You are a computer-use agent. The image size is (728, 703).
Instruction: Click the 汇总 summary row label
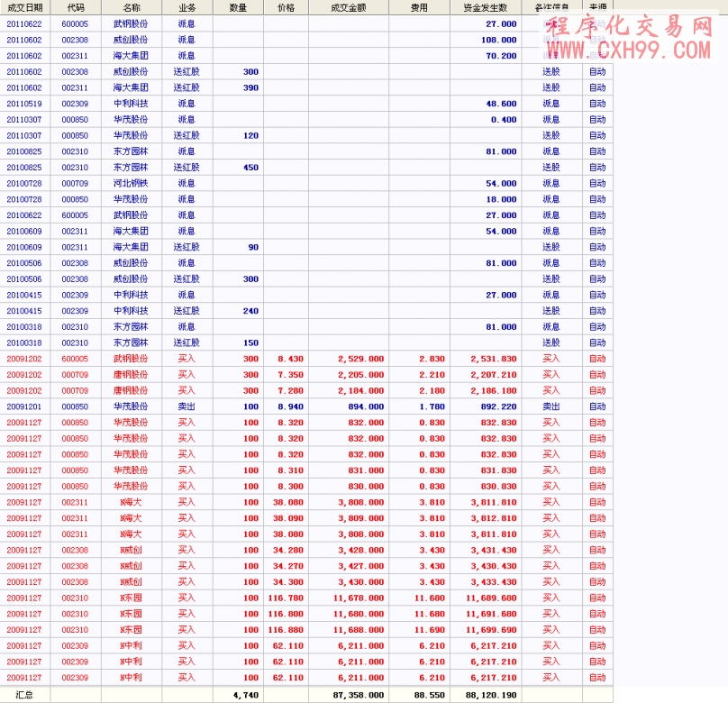(x=24, y=695)
